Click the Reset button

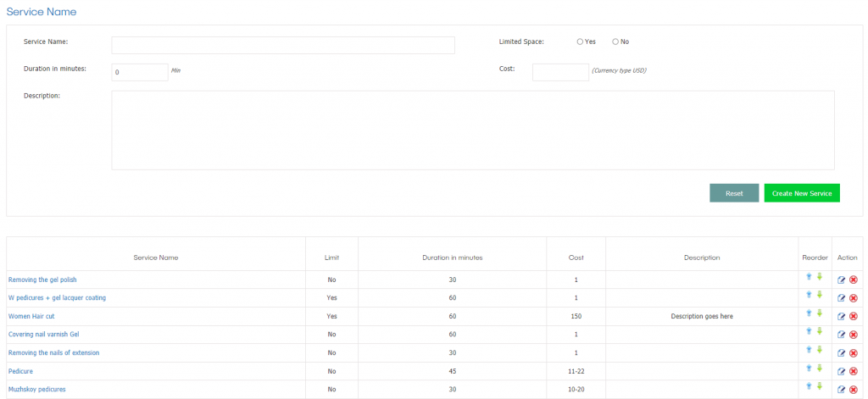point(734,193)
